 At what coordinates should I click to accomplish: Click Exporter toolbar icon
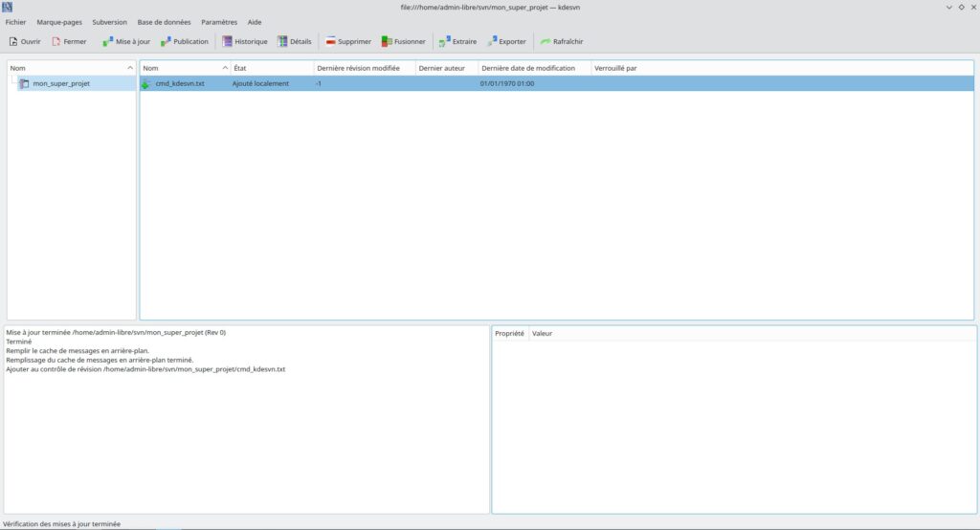pos(493,41)
